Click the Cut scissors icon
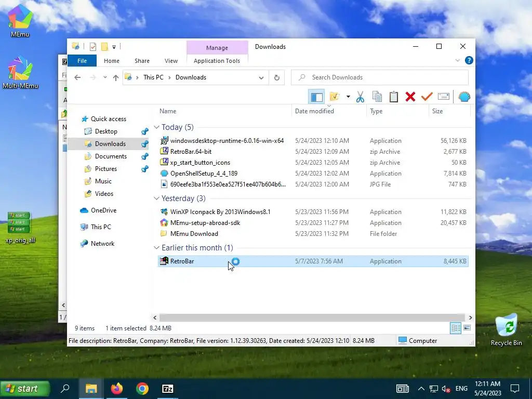The height and width of the screenshot is (399, 532). [x=360, y=97]
